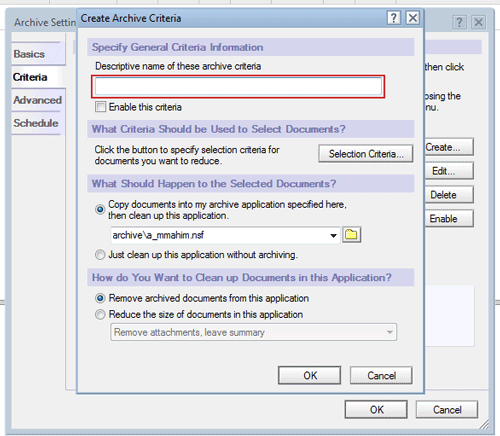Open folder browse icon next to archive path

(x=352, y=235)
